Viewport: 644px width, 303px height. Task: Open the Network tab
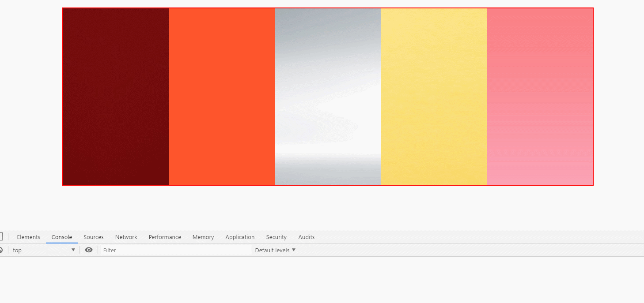click(126, 237)
